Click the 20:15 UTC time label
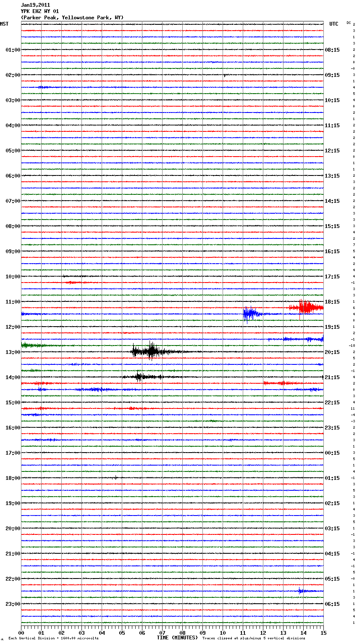Viewport: 357px width, 644px height. (x=332, y=352)
